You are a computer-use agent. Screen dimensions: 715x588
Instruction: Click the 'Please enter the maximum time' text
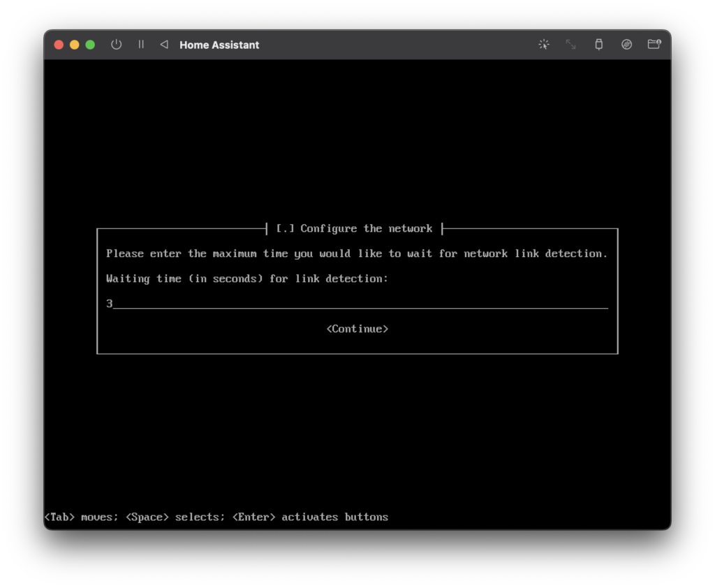tap(357, 253)
